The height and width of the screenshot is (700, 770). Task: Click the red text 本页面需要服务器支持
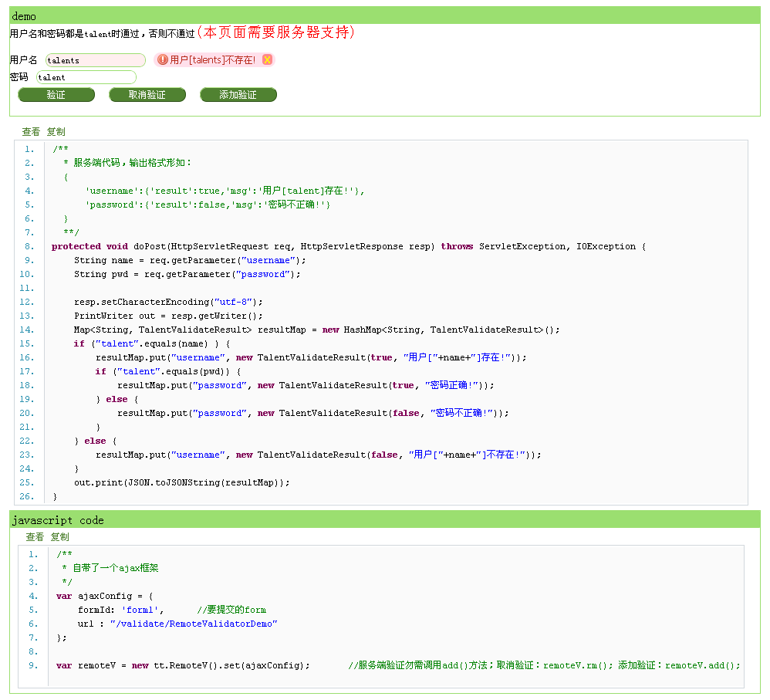(275, 32)
